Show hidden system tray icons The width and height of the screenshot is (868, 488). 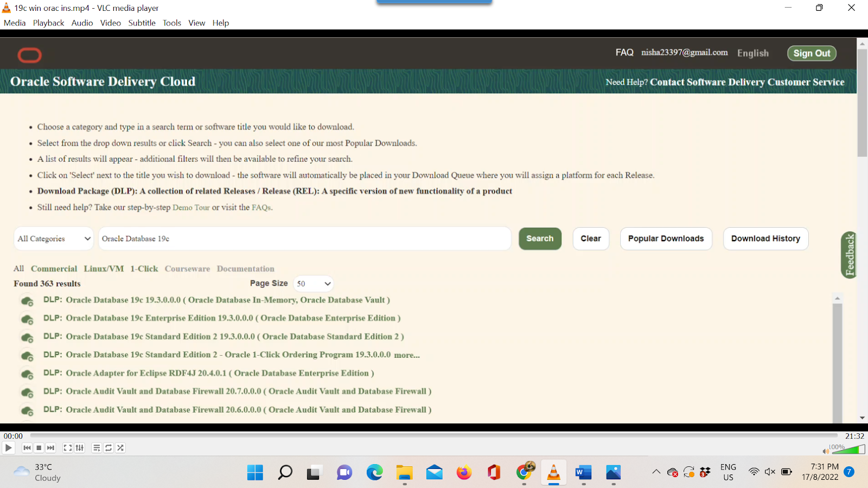[656, 472]
